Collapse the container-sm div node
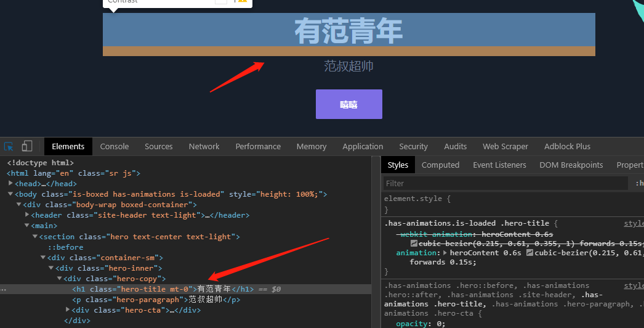The image size is (644, 328). tap(42, 258)
